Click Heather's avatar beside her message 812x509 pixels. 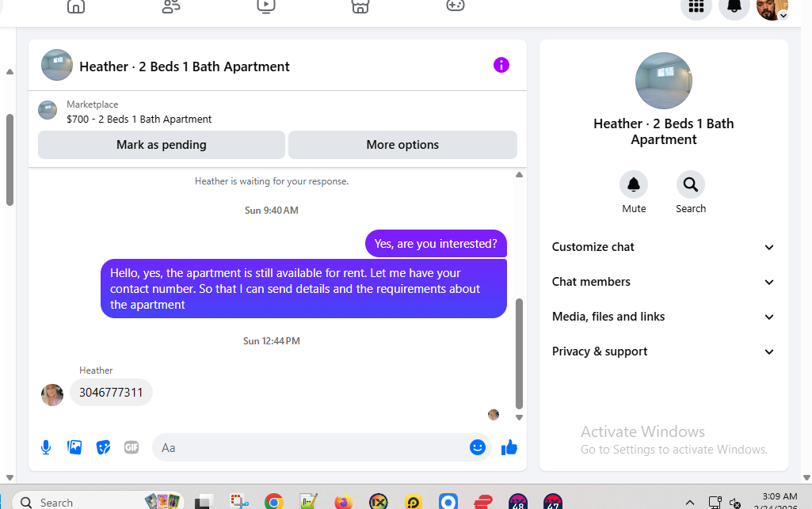coord(52,395)
